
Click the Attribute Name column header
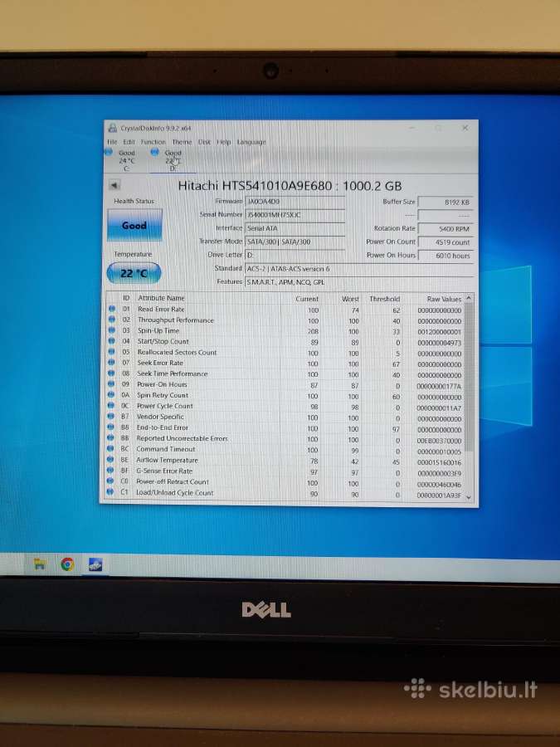161,298
